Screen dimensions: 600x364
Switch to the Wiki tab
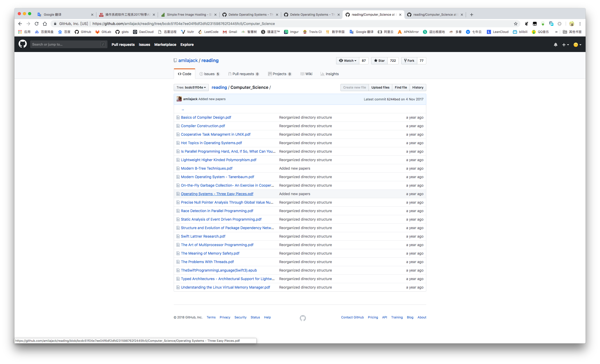pyautogui.click(x=306, y=74)
